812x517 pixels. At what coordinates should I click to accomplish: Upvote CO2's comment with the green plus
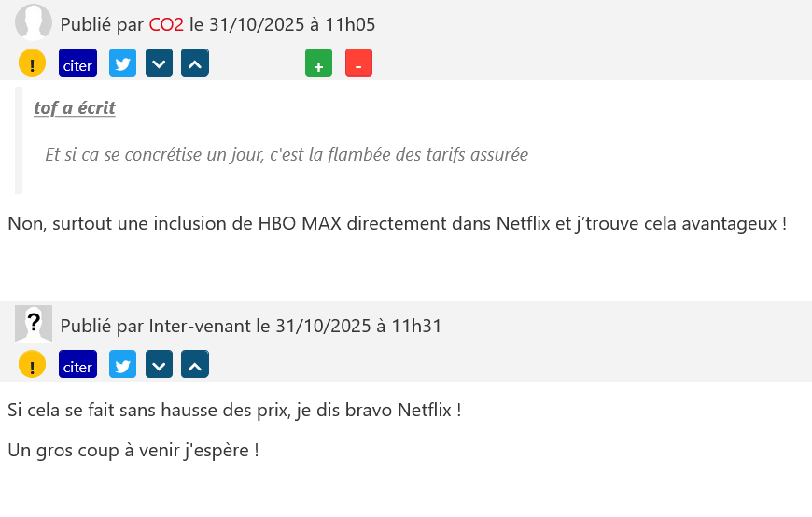[x=318, y=63]
